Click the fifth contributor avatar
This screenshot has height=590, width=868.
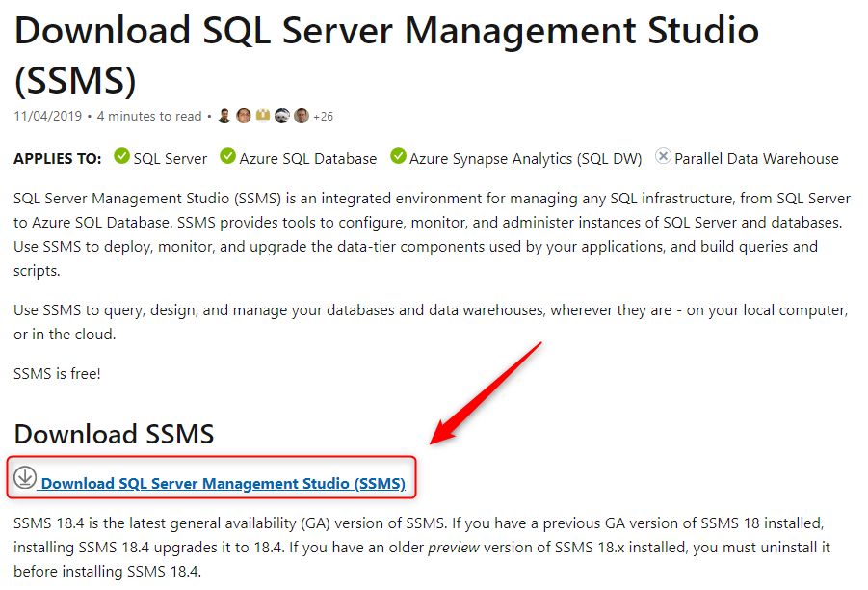tap(301, 116)
